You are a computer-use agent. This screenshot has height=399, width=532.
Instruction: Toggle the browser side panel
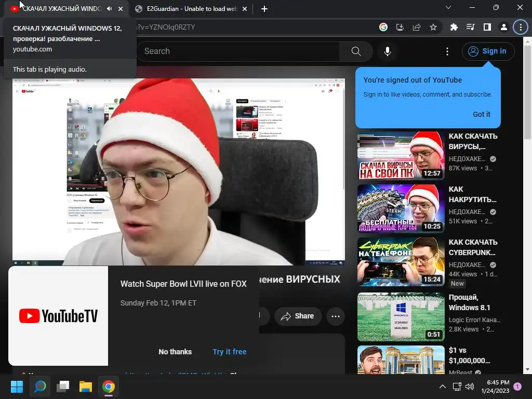(x=487, y=27)
